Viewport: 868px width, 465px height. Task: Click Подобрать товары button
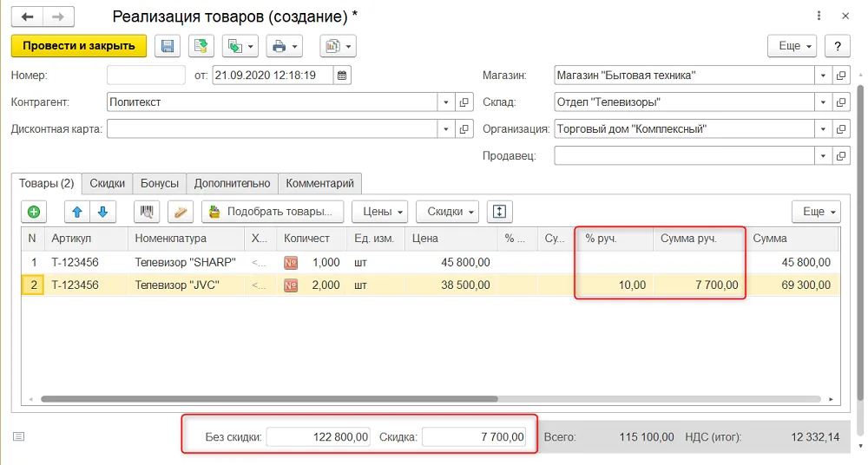273,212
